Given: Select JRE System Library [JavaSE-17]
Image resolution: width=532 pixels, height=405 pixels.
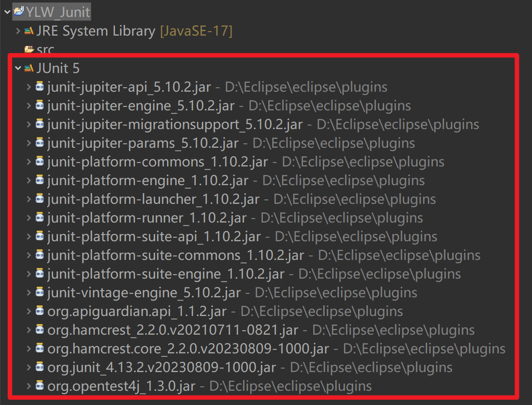Looking at the screenshot, I should click(x=135, y=31).
